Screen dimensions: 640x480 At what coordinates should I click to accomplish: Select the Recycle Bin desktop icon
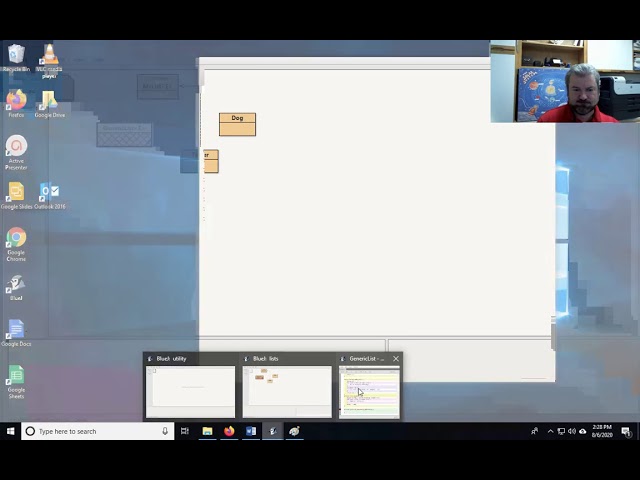pyautogui.click(x=16, y=56)
